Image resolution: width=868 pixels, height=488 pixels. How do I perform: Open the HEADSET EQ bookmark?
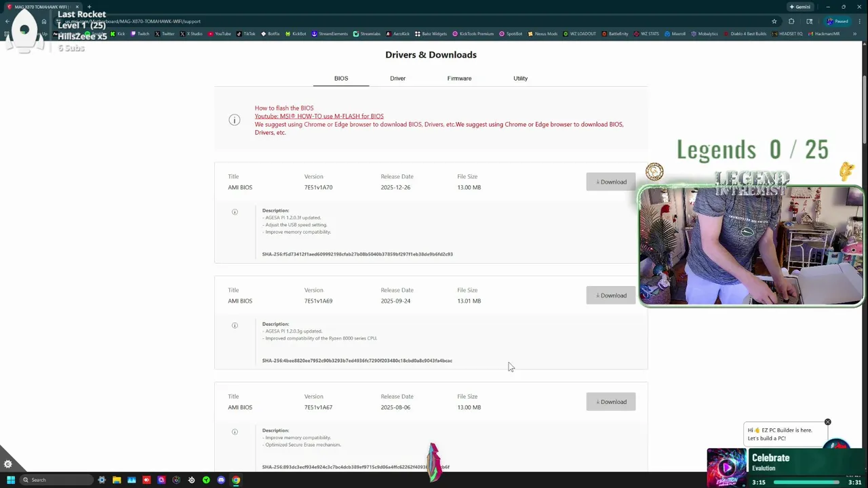click(x=787, y=34)
